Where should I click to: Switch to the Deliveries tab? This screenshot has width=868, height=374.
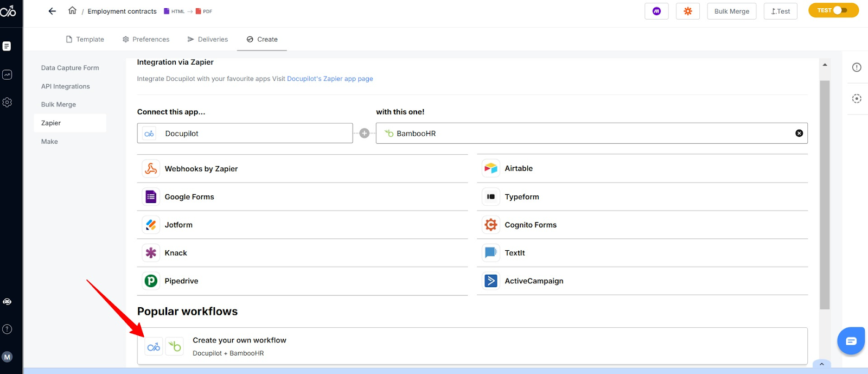click(x=208, y=39)
